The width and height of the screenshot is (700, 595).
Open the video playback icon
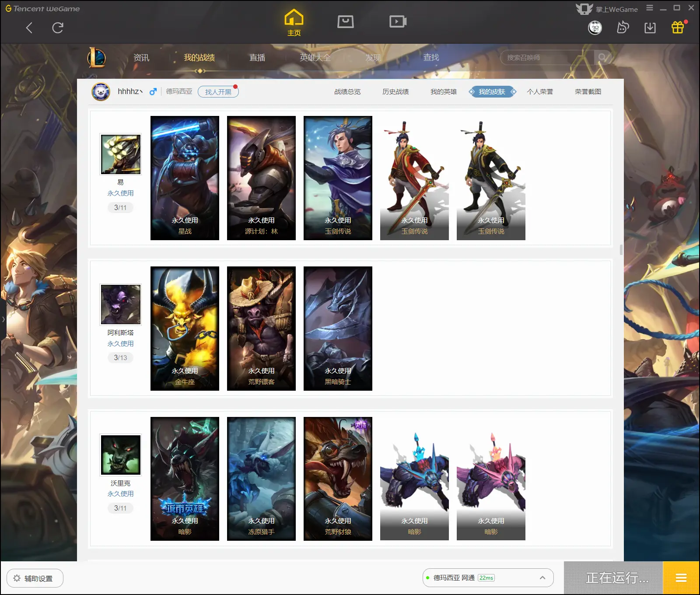(x=398, y=21)
